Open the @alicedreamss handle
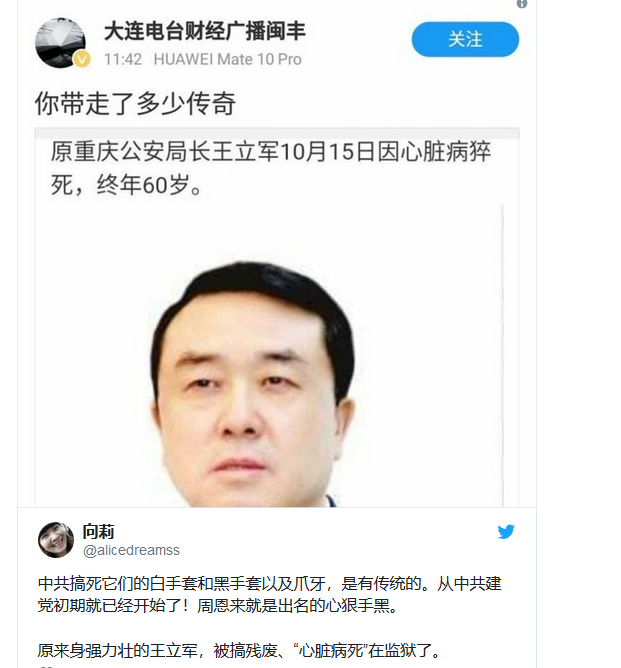This screenshot has width=621, height=668. coord(131,550)
